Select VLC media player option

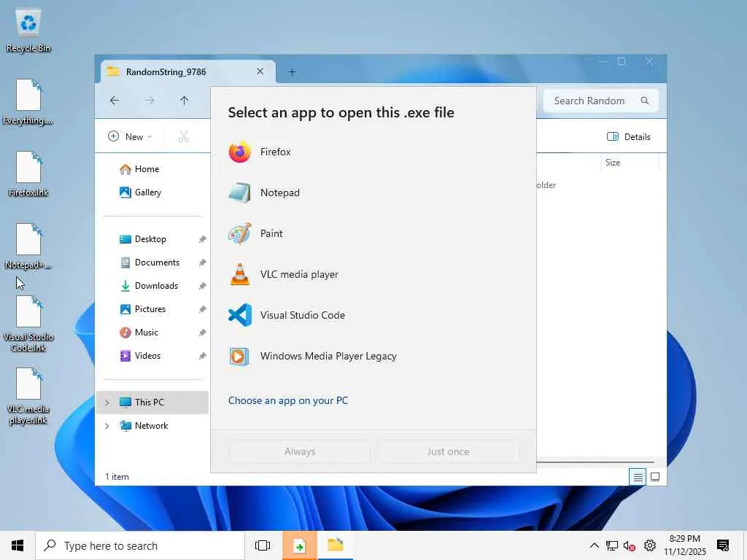pos(373,274)
